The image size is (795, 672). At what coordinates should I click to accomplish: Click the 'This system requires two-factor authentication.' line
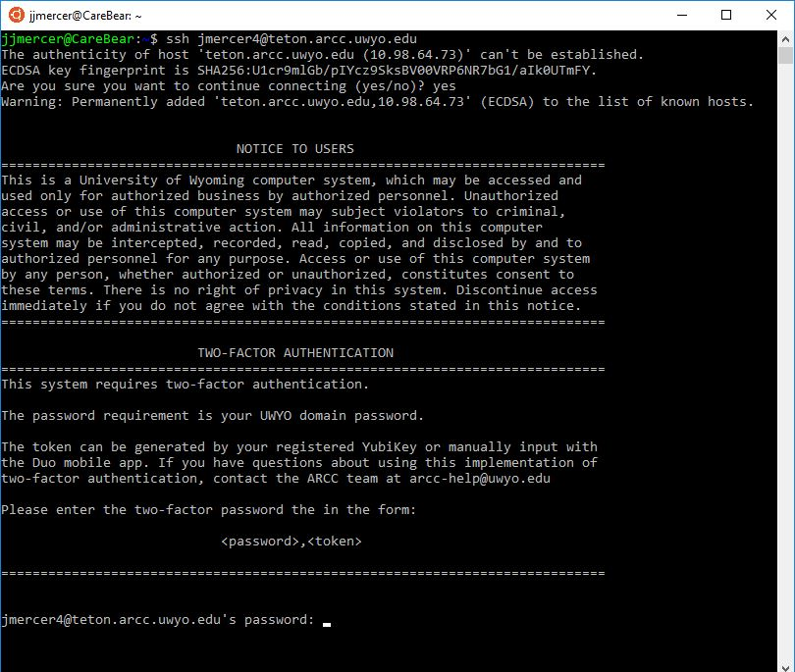tap(185, 385)
